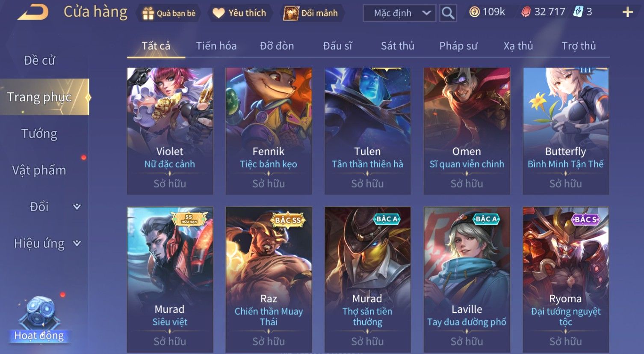Open Vật phẩm sidebar section
The image size is (644, 354).
[x=39, y=170]
